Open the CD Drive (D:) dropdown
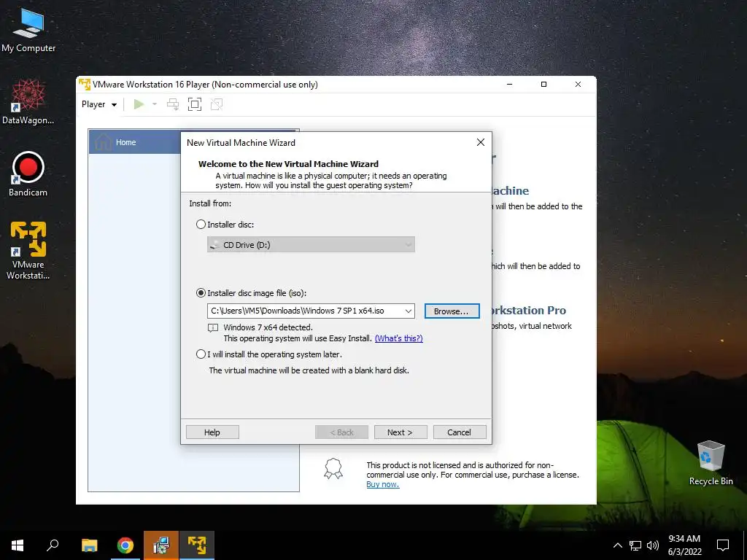Viewport: 747px width, 560px height. click(311, 245)
